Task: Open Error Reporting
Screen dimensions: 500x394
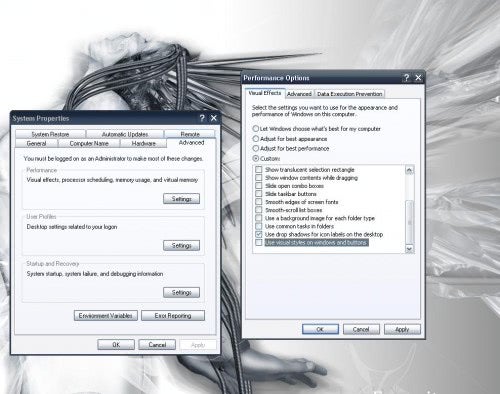Action: (173, 315)
